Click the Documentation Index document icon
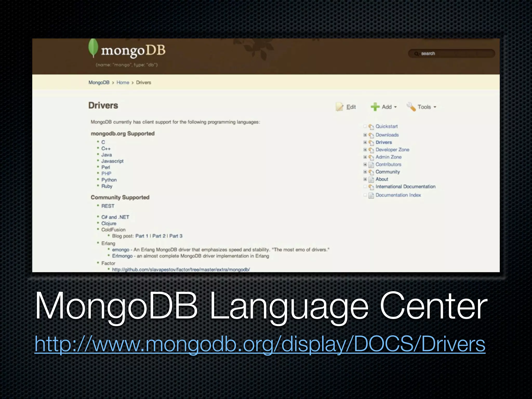This screenshot has height=399, width=532. (x=371, y=195)
